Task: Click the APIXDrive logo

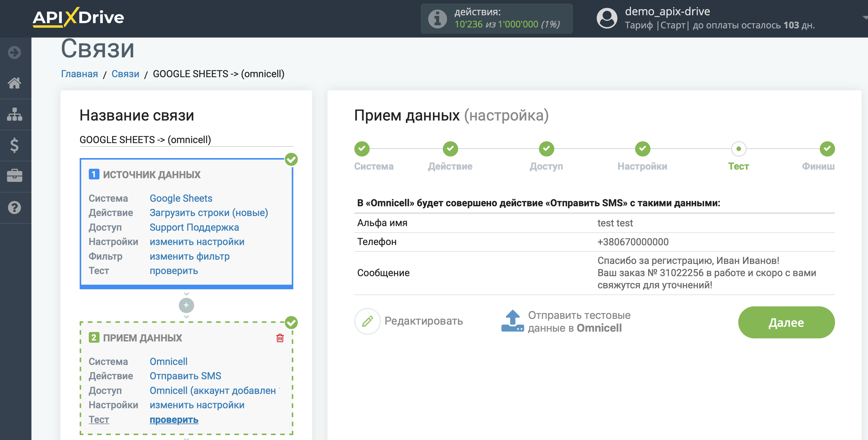Action: 78,17
